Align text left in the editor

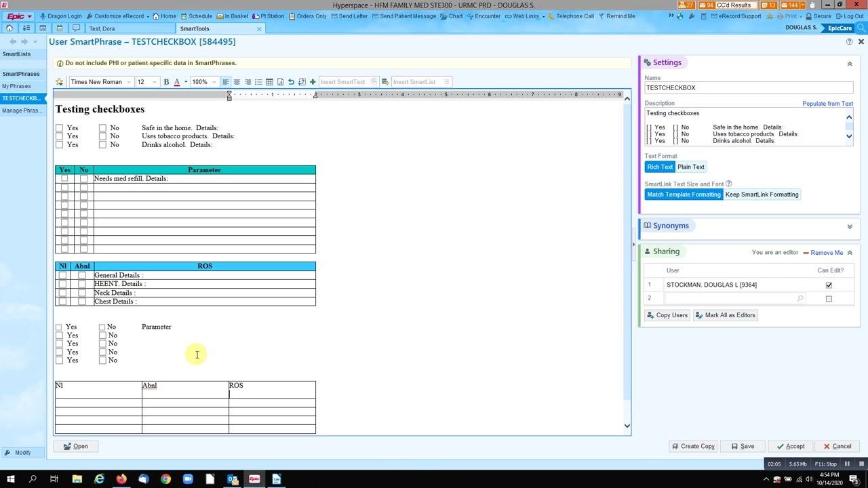click(x=226, y=82)
